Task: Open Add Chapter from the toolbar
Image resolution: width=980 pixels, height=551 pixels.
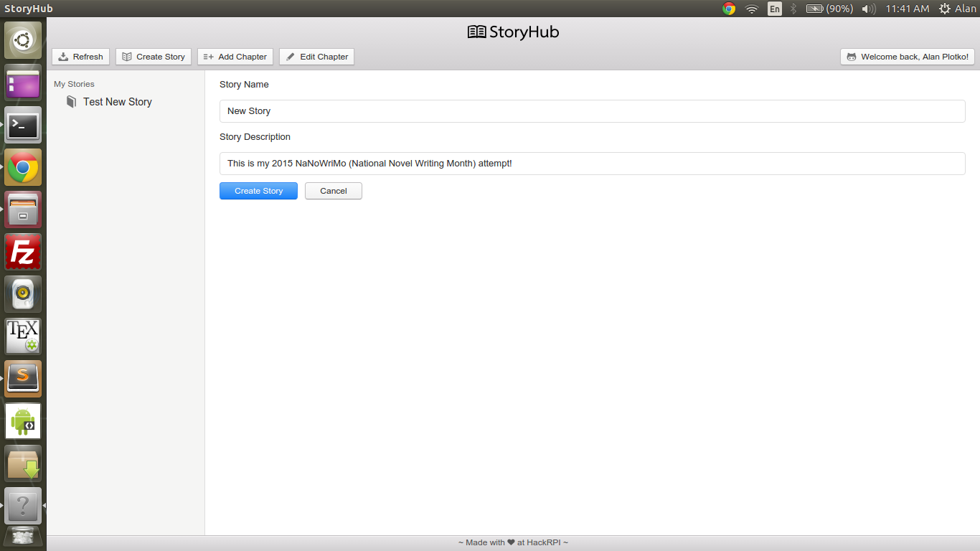Action: click(235, 57)
